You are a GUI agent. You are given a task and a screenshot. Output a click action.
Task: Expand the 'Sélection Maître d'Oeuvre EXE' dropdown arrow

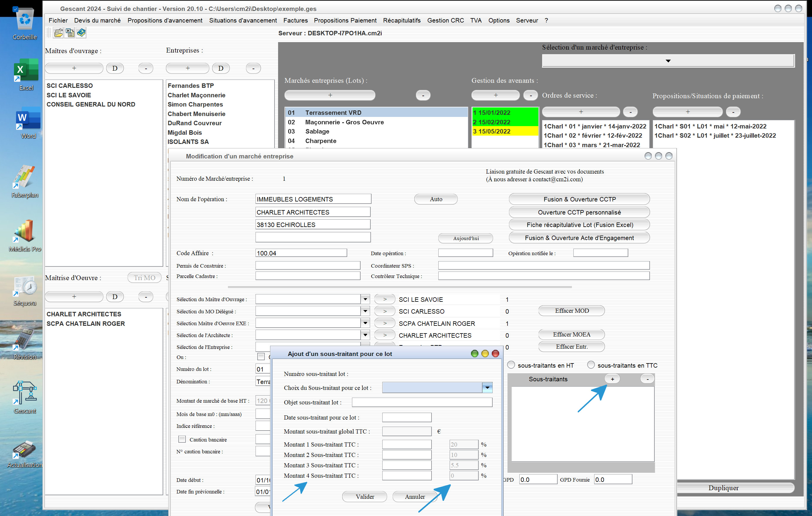(x=365, y=323)
